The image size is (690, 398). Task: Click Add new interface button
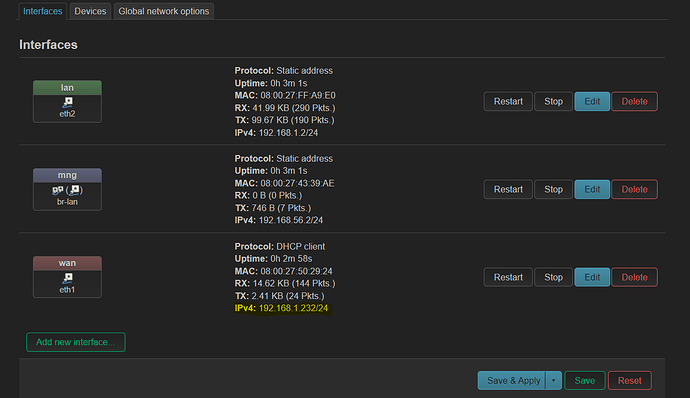76,342
